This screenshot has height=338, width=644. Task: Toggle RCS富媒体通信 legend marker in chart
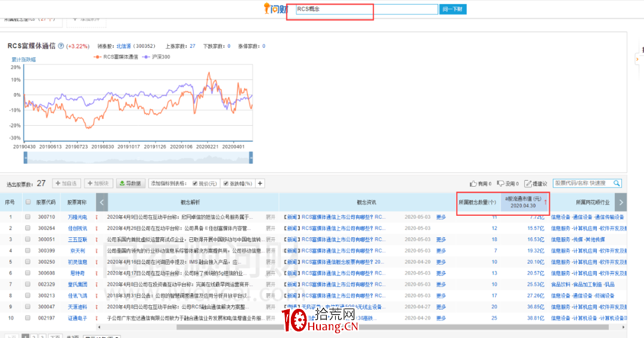pos(97,57)
